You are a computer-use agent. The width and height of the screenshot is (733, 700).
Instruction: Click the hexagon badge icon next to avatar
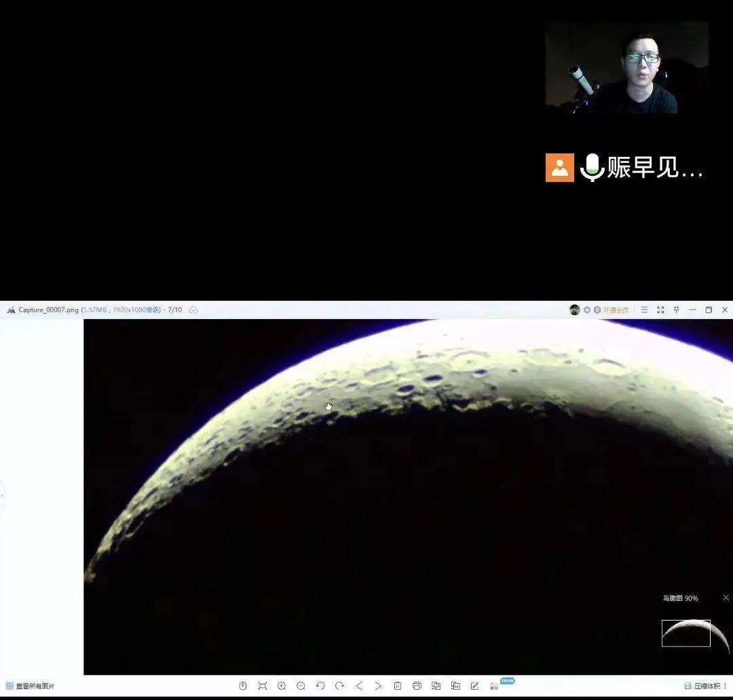tap(586, 310)
